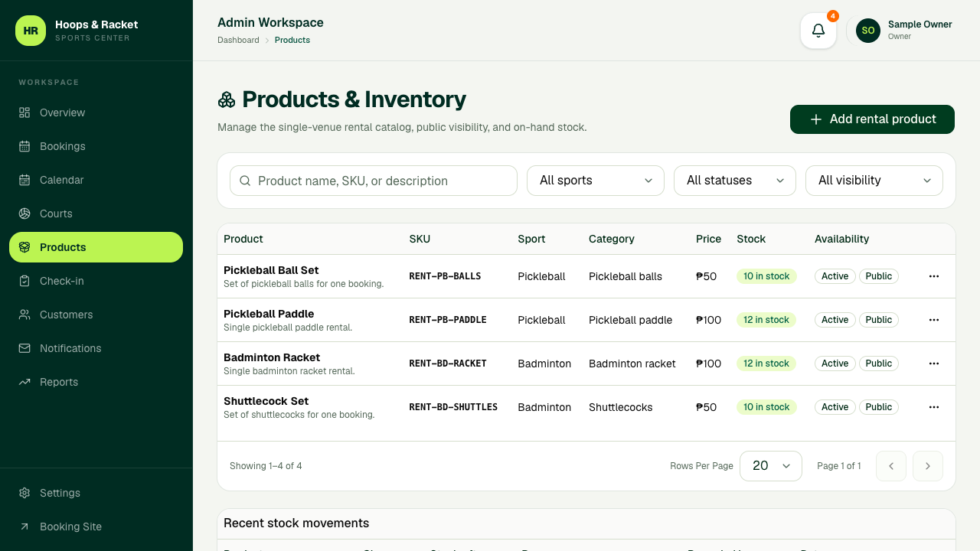Viewport: 980px width, 551px height.
Task: Select the Badminton Racket product name
Action: pos(272,357)
